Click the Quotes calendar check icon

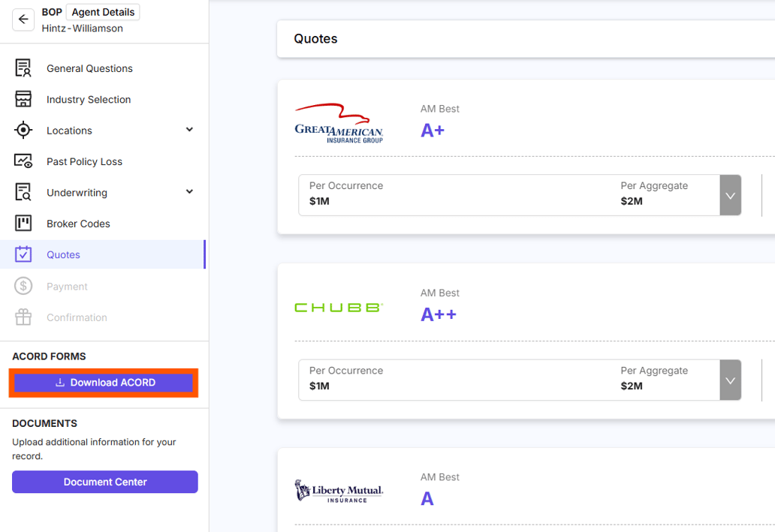coord(23,254)
